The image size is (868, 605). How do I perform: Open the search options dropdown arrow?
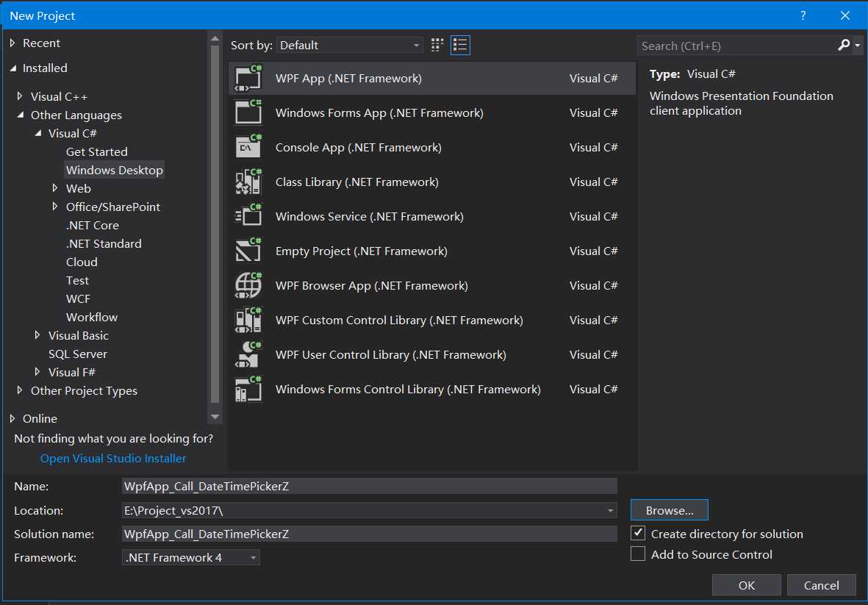pyautogui.click(x=857, y=46)
